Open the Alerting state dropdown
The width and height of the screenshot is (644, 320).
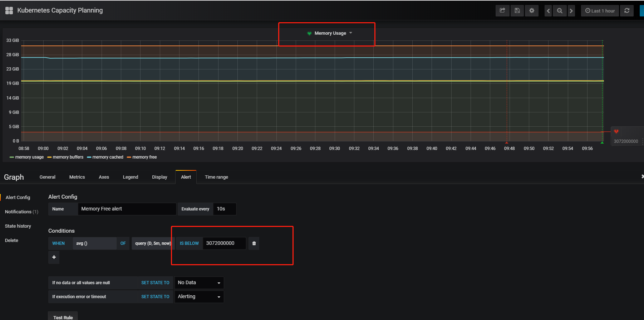199,297
